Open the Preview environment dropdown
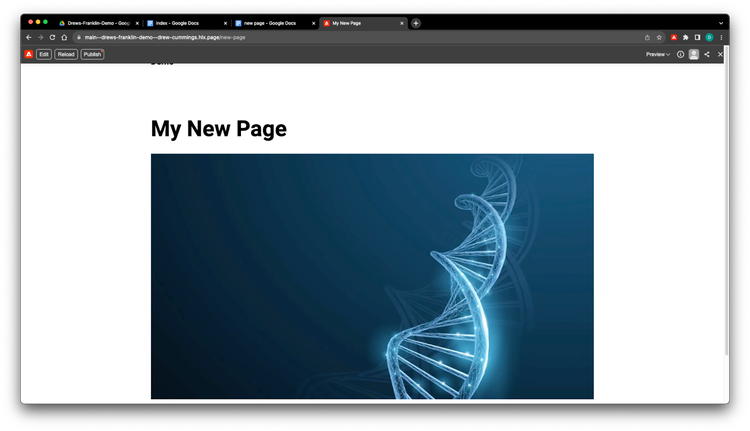The image size is (750, 431). click(x=658, y=55)
